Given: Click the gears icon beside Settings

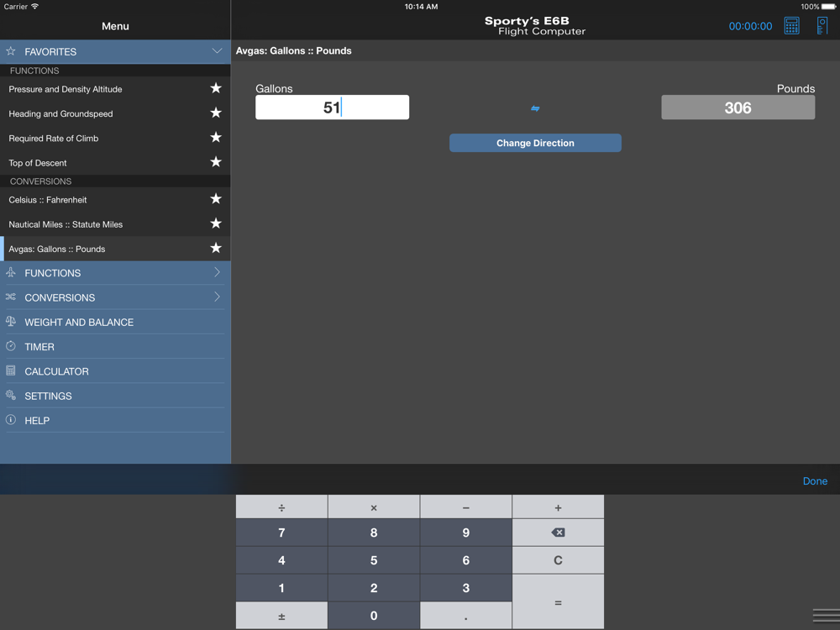Looking at the screenshot, I should 11,396.
